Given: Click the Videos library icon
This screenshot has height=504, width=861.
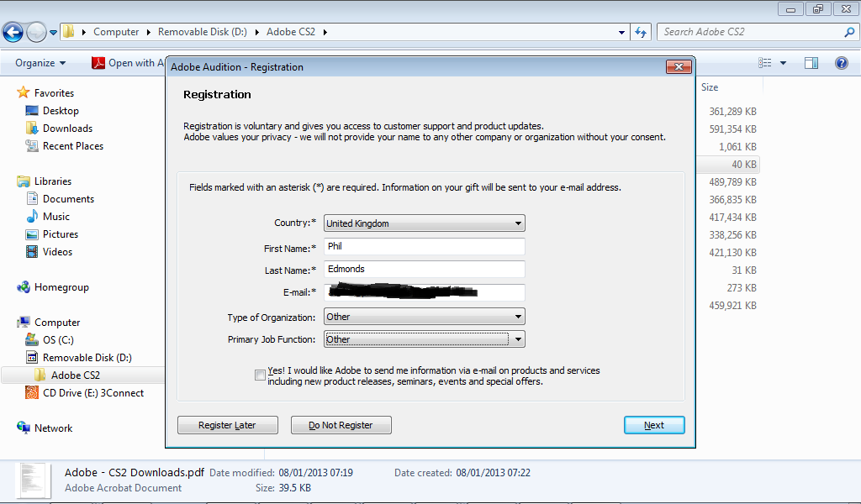Looking at the screenshot, I should pyautogui.click(x=33, y=252).
